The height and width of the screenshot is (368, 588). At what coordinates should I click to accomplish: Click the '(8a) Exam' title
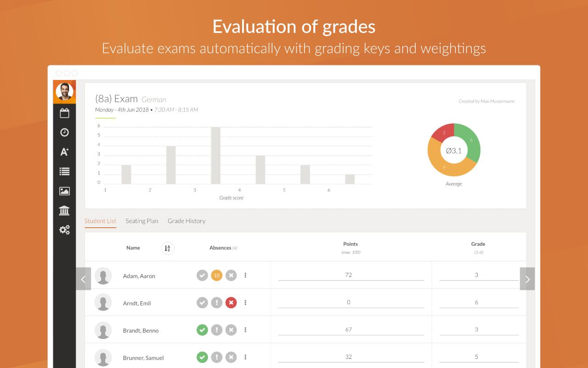pyautogui.click(x=116, y=99)
